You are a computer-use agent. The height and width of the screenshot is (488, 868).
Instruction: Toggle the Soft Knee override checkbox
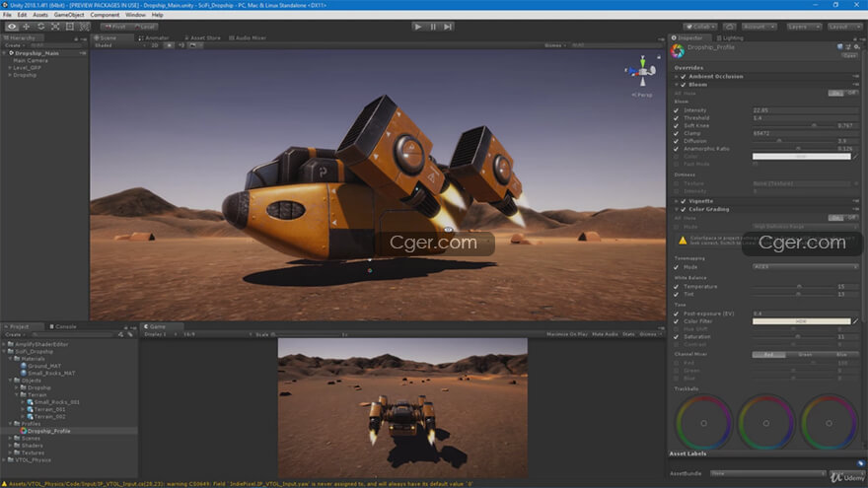[x=676, y=125]
